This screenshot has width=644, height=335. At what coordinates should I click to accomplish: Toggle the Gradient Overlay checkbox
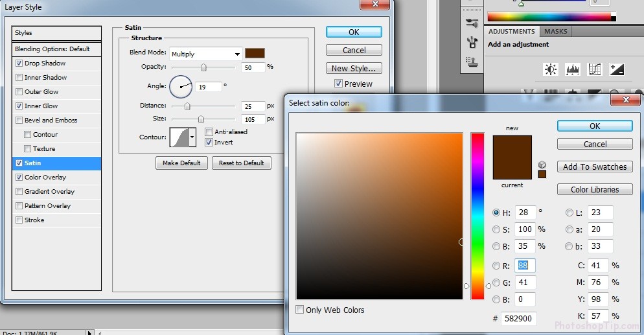click(19, 191)
